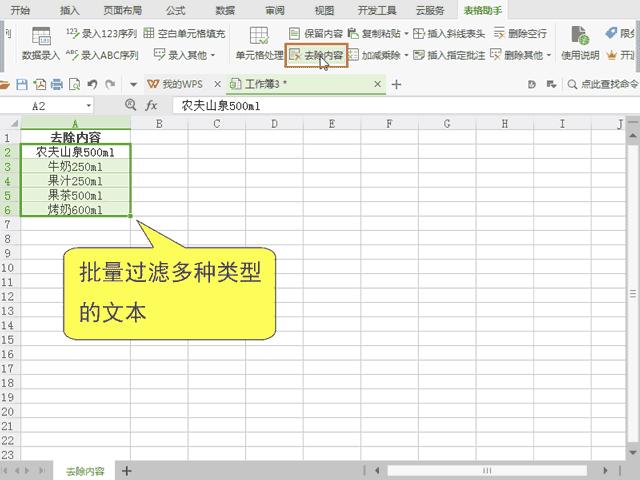
Task: Switch to the 开发工具 ribbon tab
Action: (x=377, y=10)
